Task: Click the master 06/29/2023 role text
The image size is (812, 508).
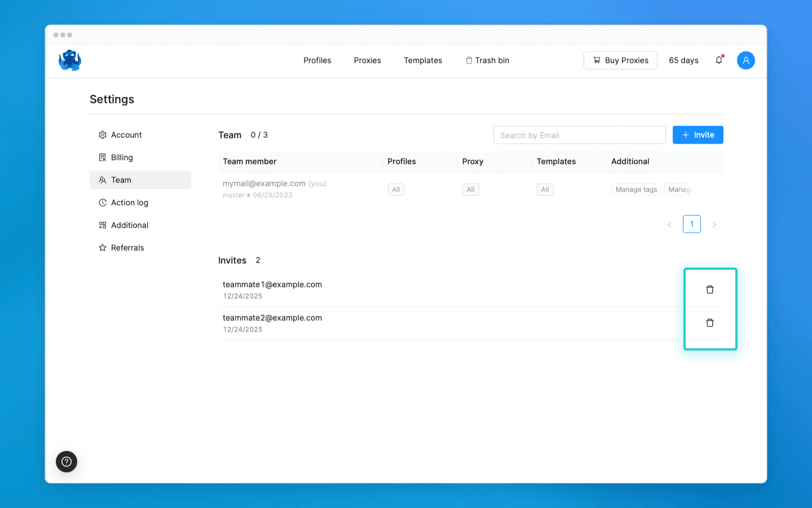Action: [x=258, y=195]
